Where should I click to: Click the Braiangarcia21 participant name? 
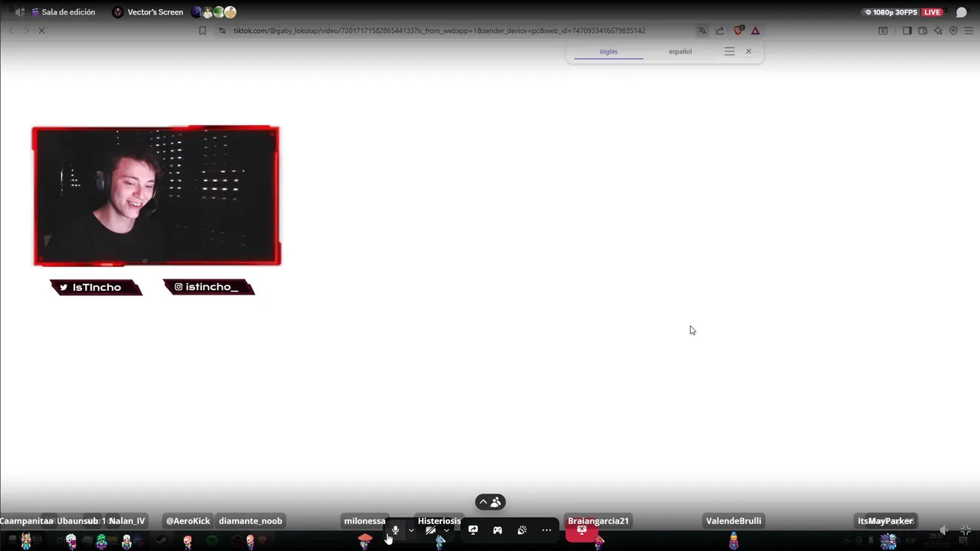598,521
